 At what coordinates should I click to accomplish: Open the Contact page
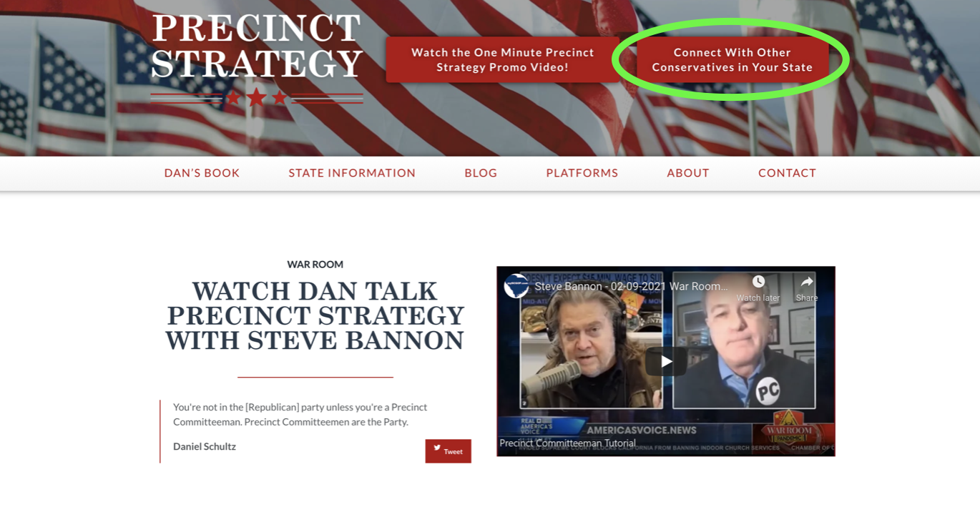point(787,172)
